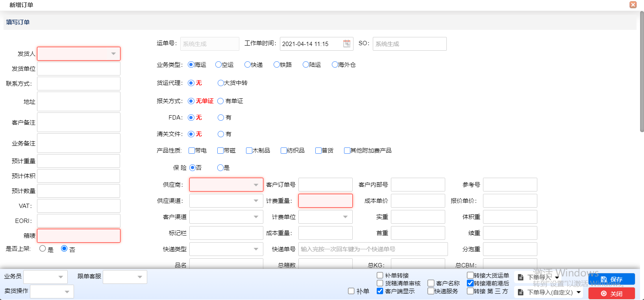Image resolution: width=644 pixels, height=300 pixels.
Task: Check the 带磁 product property
Action: coord(220,151)
